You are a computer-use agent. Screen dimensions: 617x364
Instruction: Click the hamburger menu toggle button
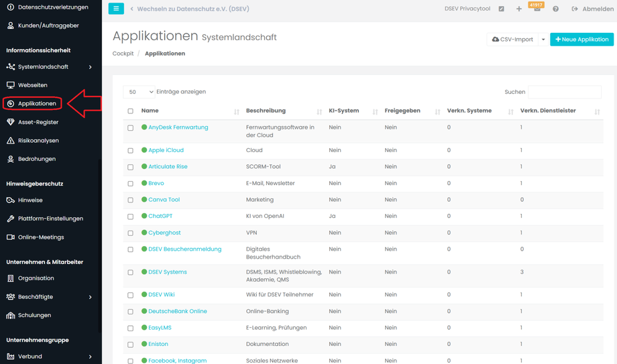pyautogui.click(x=116, y=9)
